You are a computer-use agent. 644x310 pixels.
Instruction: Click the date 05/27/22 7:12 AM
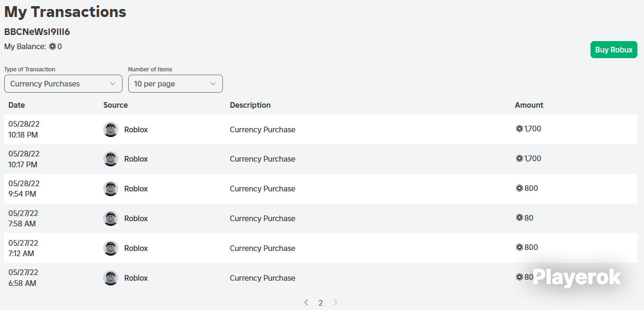[x=24, y=248]
